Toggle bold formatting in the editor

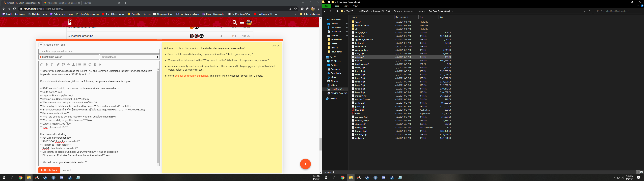[x=47, y=65]
